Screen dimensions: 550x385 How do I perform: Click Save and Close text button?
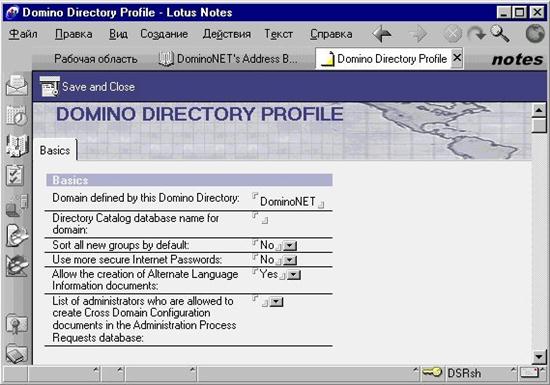click(x=98, y=87)
